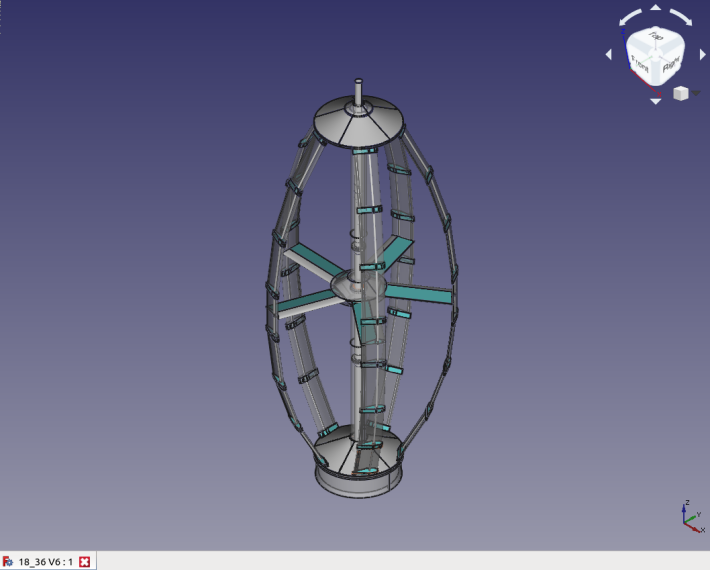
Task: Close the 18_36 V6 : 1 tab
Action: 84,562
